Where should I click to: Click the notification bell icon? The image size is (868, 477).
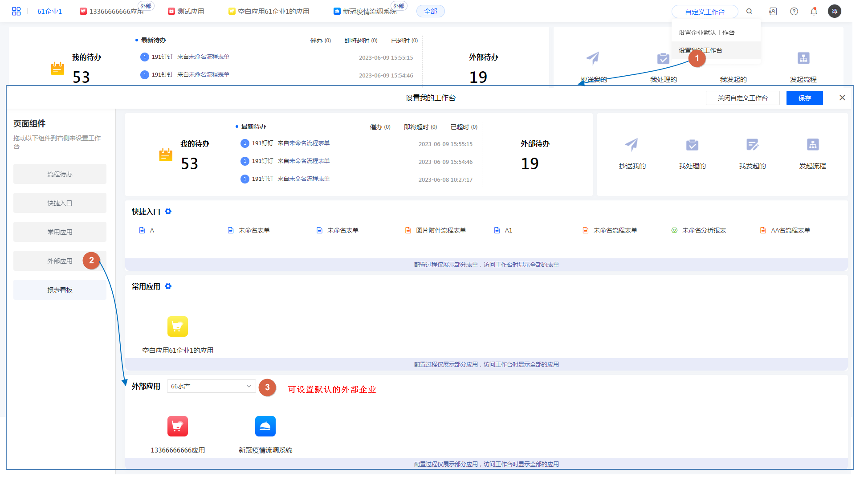coord(814,12)
